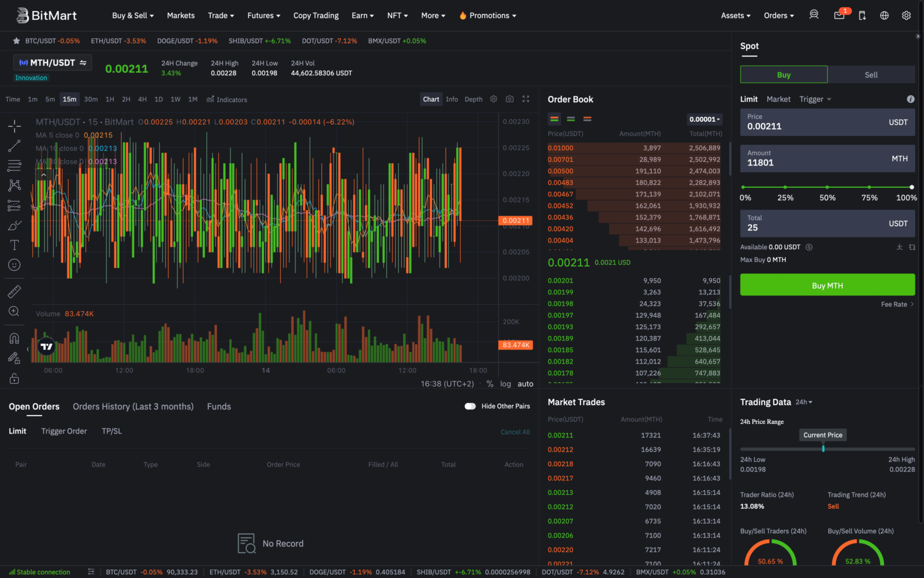The image size is (924, 578).
Task: Open the emoji icons tool
Action: (14, 265)
